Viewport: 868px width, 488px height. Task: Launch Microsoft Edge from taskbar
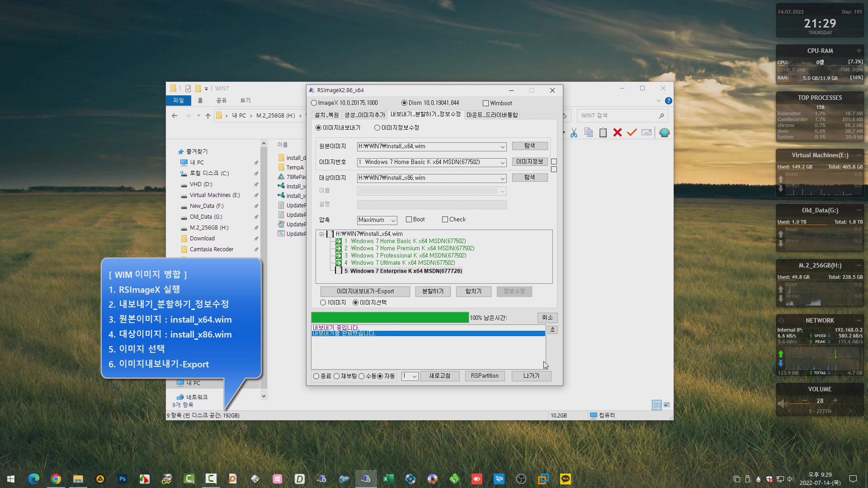point(34,479)
